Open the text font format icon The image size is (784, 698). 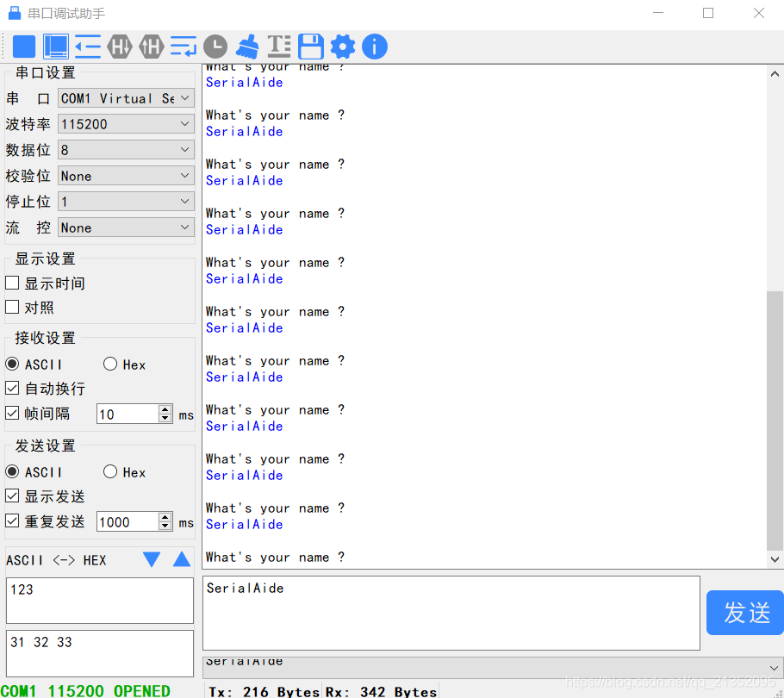pos(279,47)
